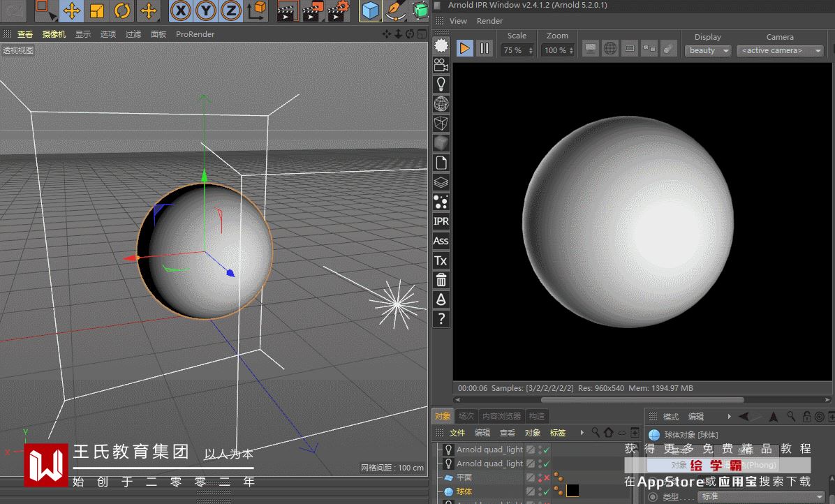This screenshot has width=835, height=504.
Task: Add a cube primitive from toolbar
Action: (371, 10)
